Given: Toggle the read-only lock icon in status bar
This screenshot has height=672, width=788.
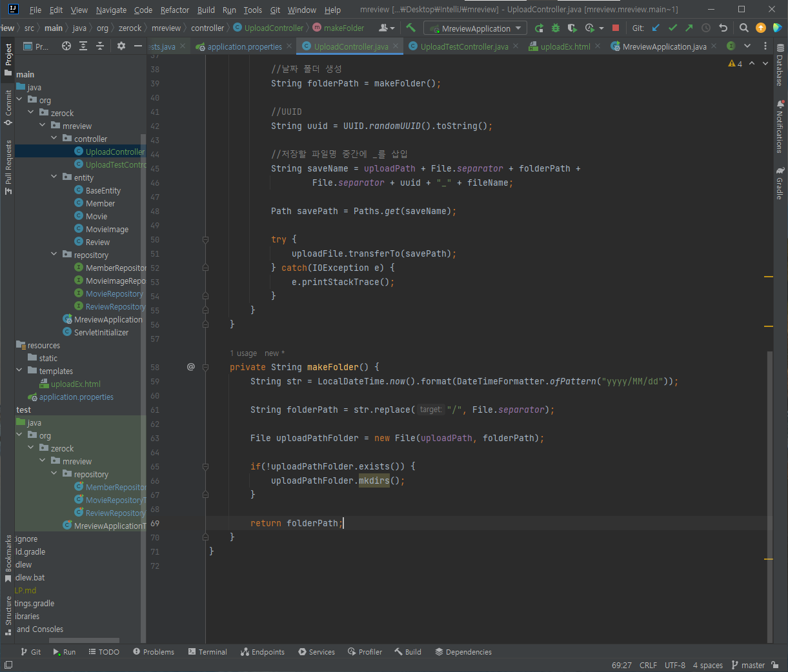Looking at the screenshot, I should [x=775, y=665].
